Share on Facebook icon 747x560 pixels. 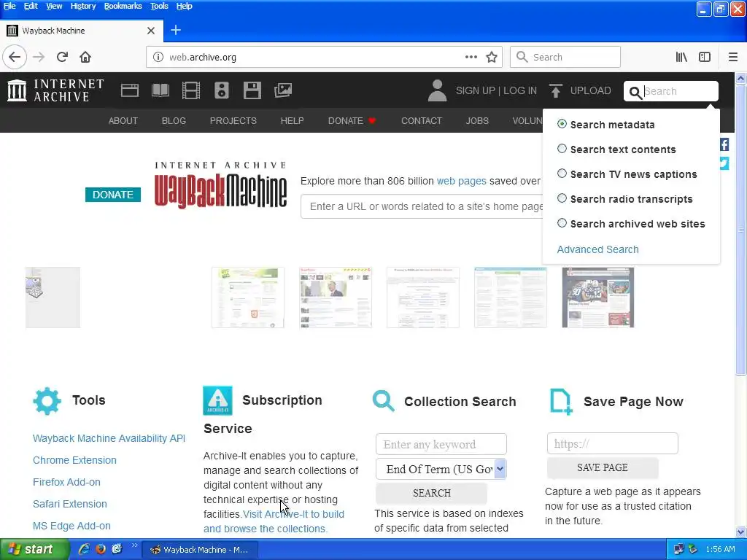point(724,144)
